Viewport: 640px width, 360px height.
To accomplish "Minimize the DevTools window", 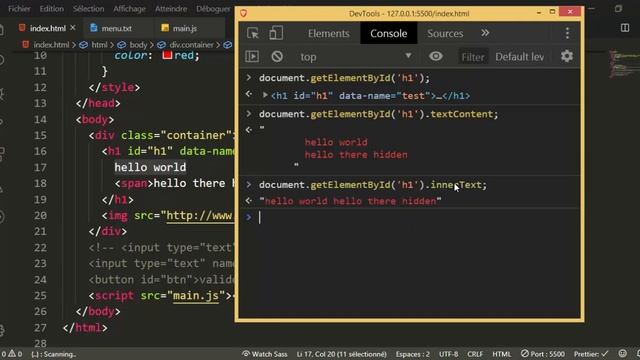I will (x=539, y=12).
